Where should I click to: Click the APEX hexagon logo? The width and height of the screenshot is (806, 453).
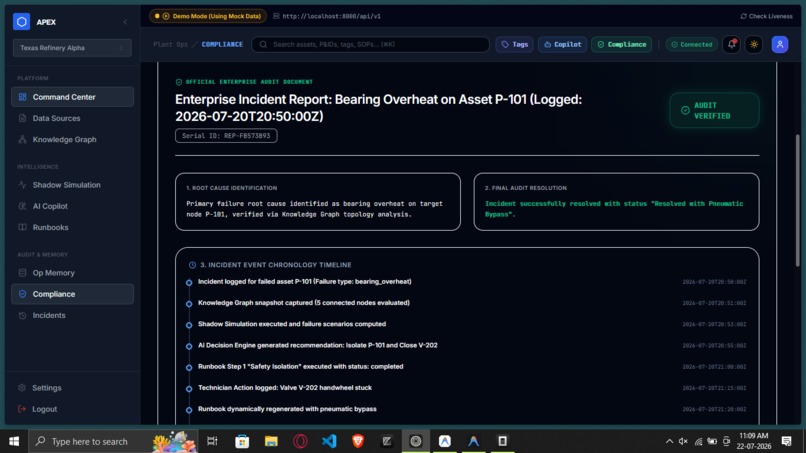pos(22,22)
